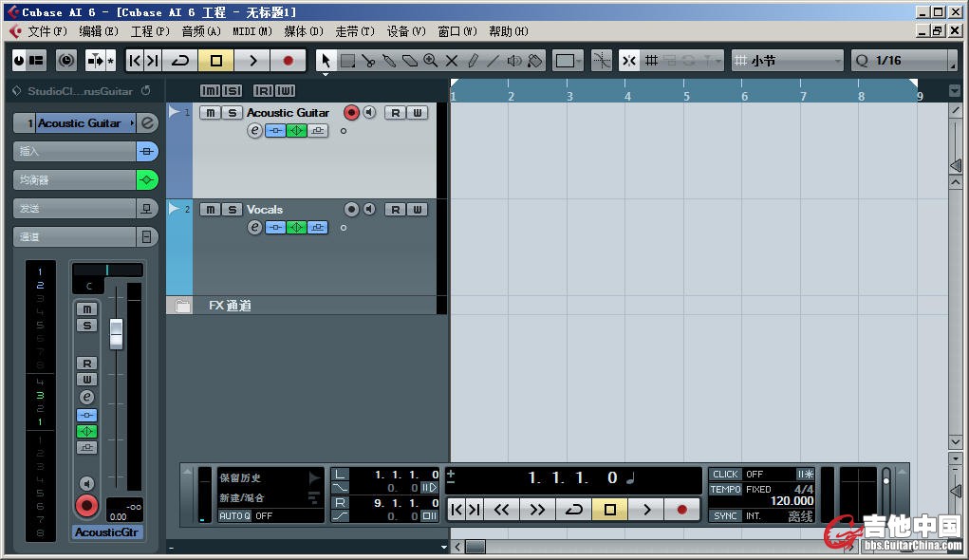Open edit channel settings for Vocals track

(254, 228)
